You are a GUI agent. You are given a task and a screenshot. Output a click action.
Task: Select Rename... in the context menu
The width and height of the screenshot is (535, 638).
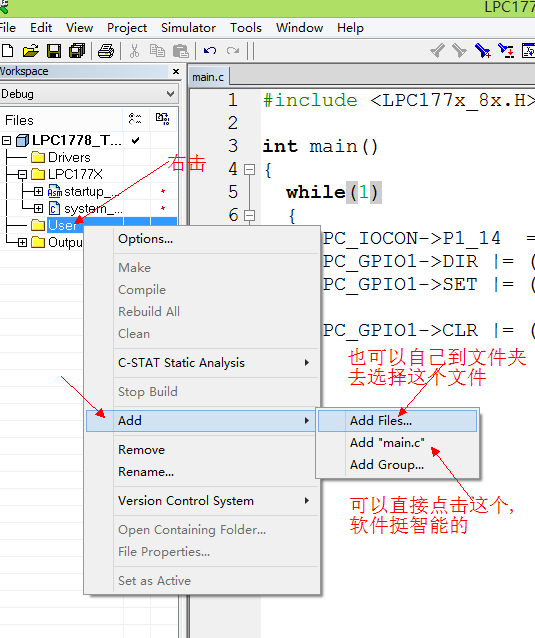click(x=202, y=472)
